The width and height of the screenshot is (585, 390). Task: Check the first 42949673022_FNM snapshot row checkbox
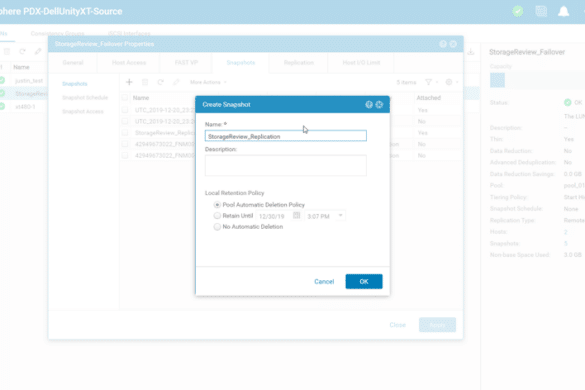(125, 144)
